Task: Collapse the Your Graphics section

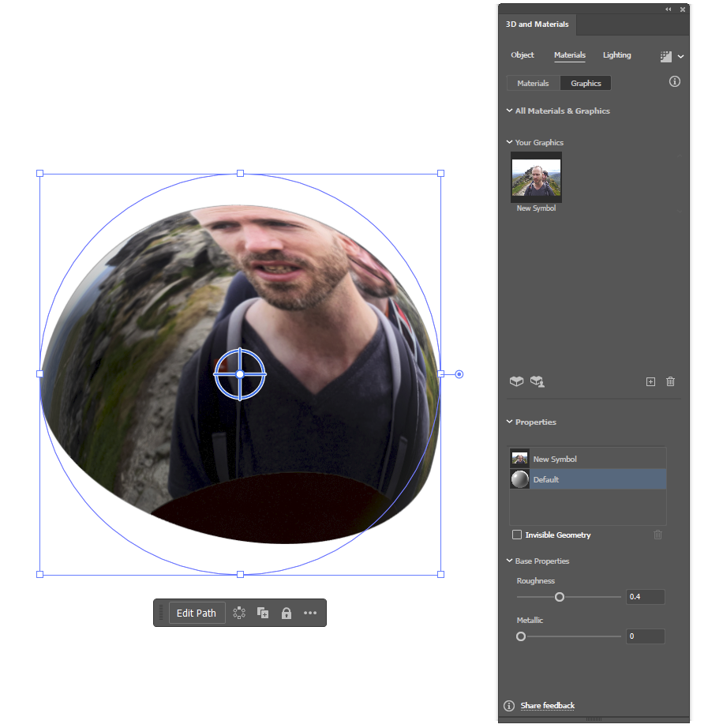Action: click(x=509, y=142)
